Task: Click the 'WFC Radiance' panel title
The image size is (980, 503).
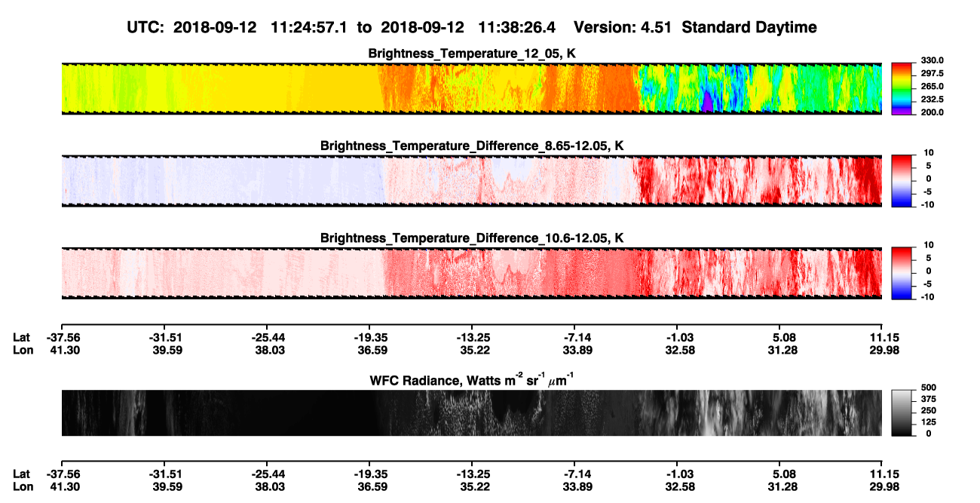Action: [x=472, y=380]
